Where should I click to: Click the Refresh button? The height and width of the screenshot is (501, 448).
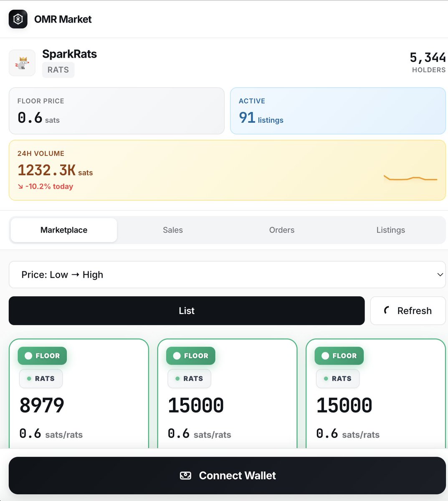[x=408, y=311]
